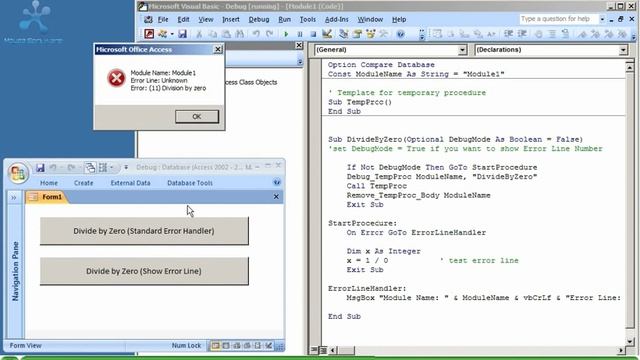
Task: Click the Copy icon in VBA toolbar
Action: point(213,34)
